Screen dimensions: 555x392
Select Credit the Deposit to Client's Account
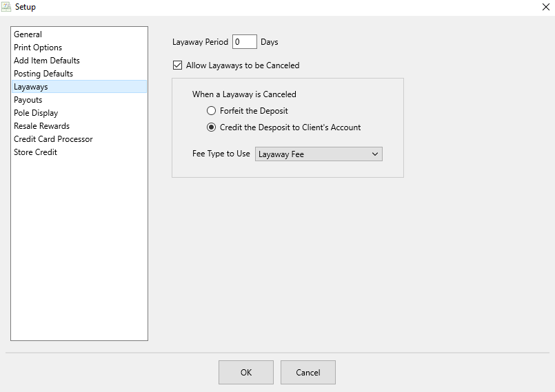tap(211, 127)
